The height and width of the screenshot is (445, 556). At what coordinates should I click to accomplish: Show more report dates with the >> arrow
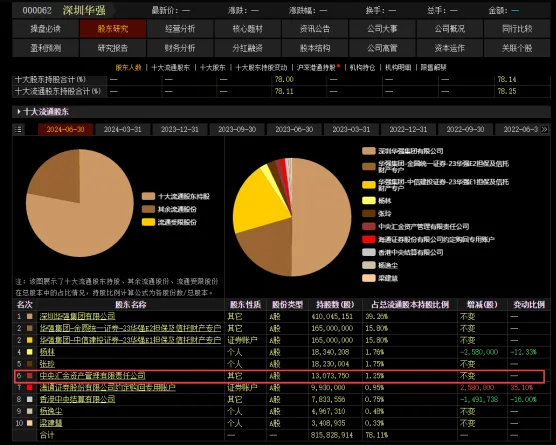[x=544, y=130]
